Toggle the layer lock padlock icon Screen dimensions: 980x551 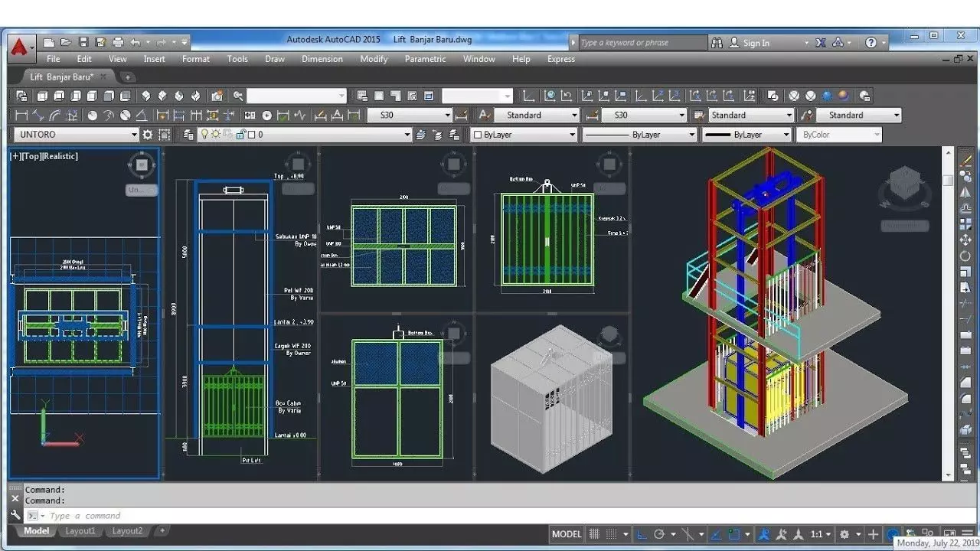click(x=240, y=135)
